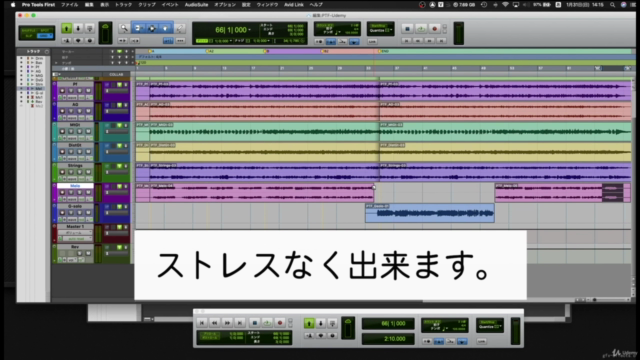The height and width of the screenshot is (360, 640).
Task: Enable Grid edit mode
Action: (x=45, y=36)
